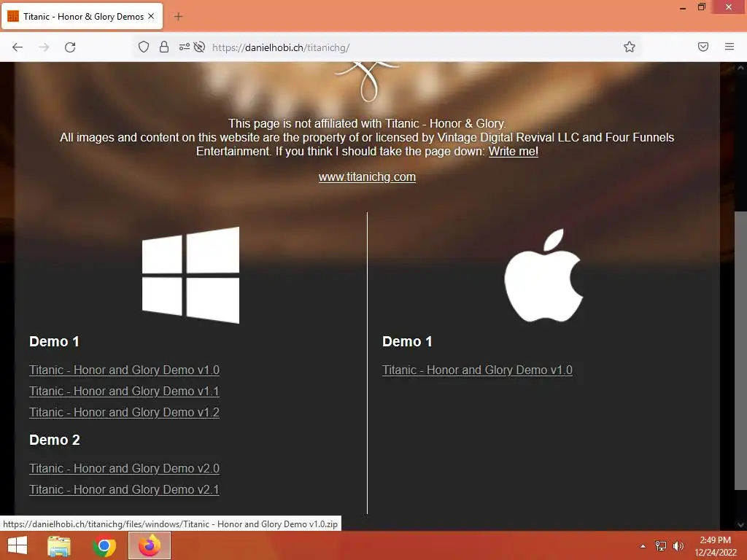
Task: Click the forward navigation arrow
Action: coord(44,47)
